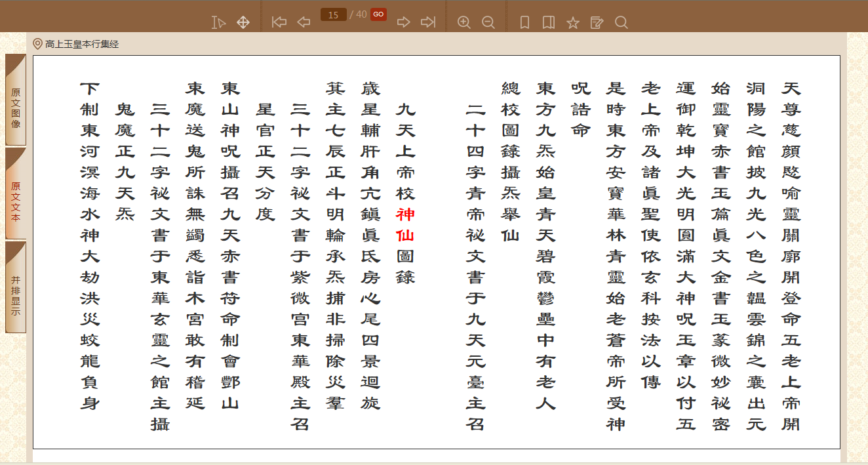
Task: Jump to the last page
Action: [x=428, y=23]
